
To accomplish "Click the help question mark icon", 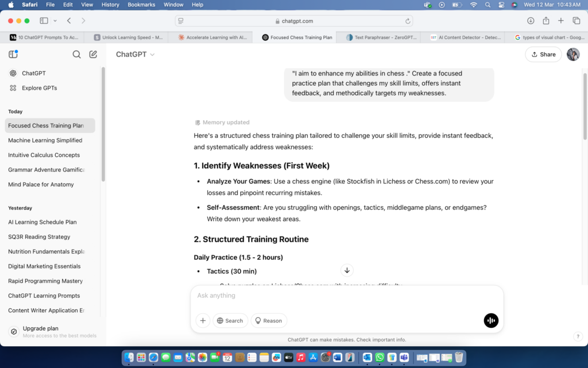I will pos(578,336).
